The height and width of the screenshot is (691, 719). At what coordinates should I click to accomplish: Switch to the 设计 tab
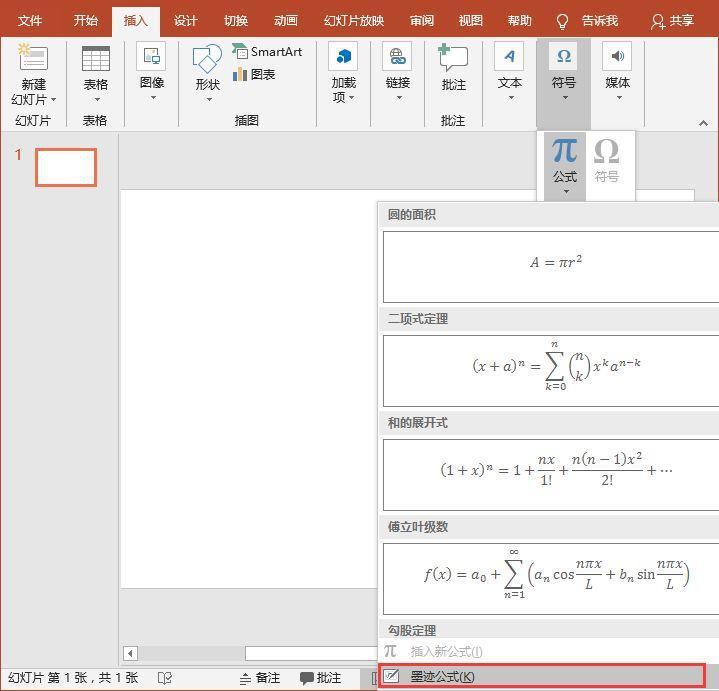(185, 21)
